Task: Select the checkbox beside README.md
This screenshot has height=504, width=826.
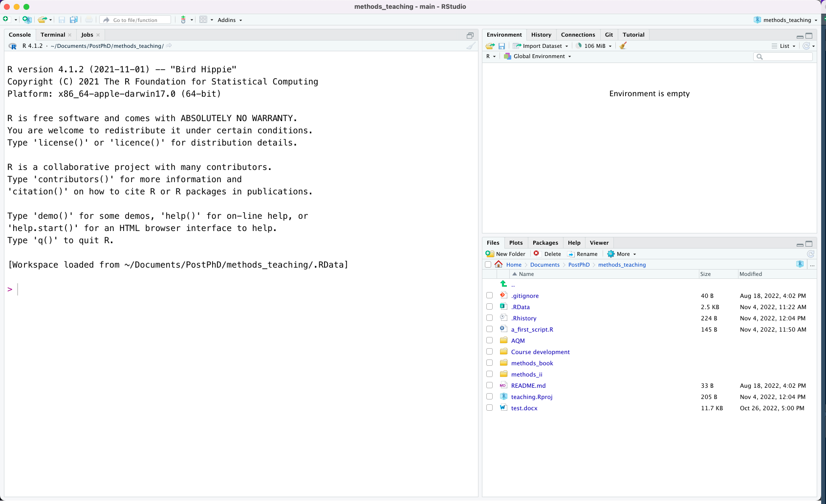Action: click(489, 385)
